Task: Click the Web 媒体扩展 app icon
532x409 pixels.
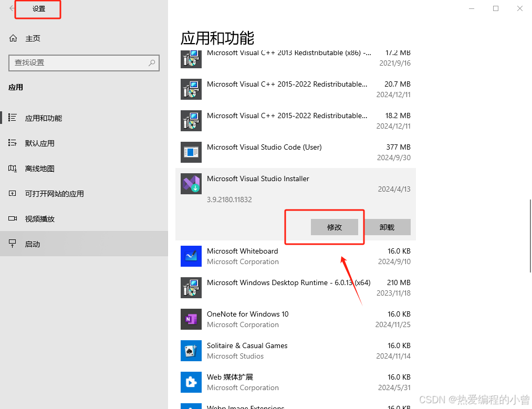Action: point(191,382)
